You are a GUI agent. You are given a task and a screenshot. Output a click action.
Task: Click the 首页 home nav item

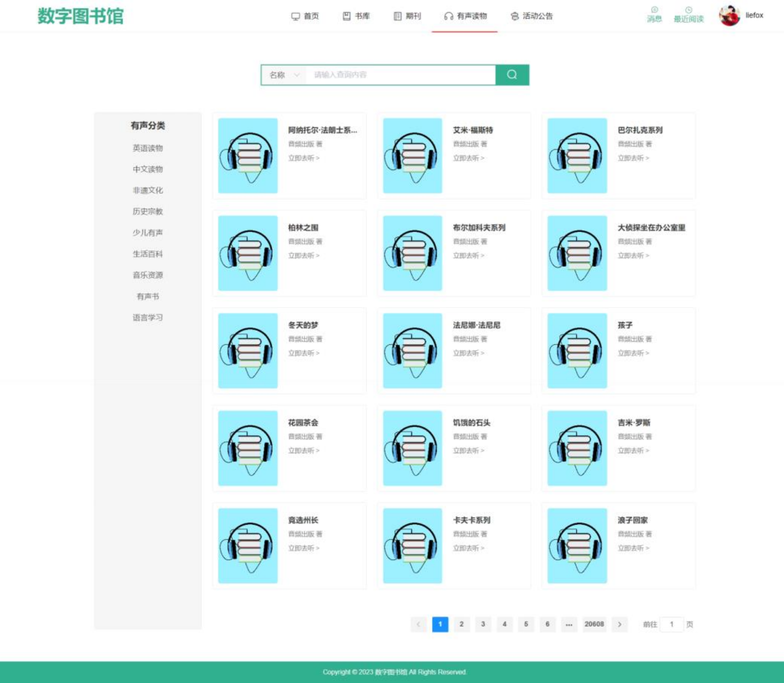[305, 16]
